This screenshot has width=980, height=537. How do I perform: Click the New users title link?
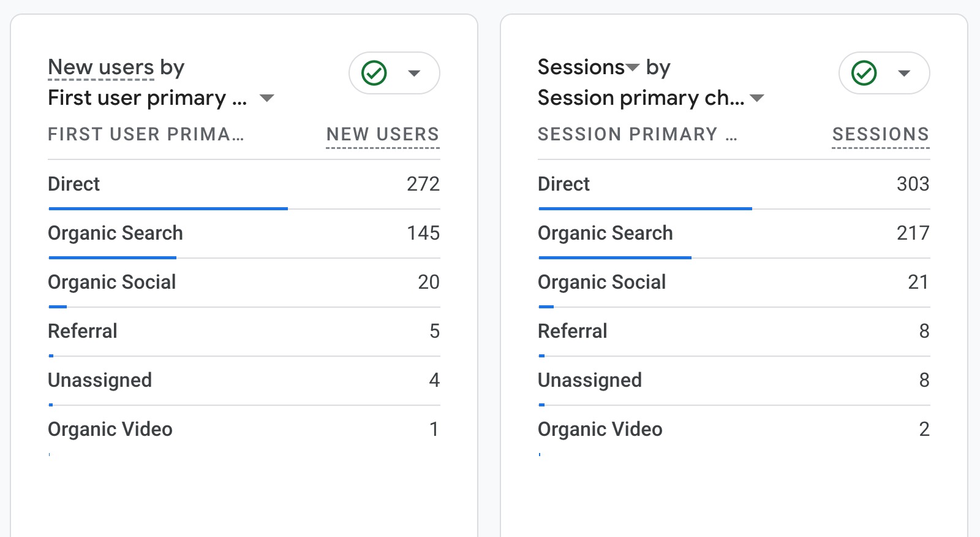[101, 67]
